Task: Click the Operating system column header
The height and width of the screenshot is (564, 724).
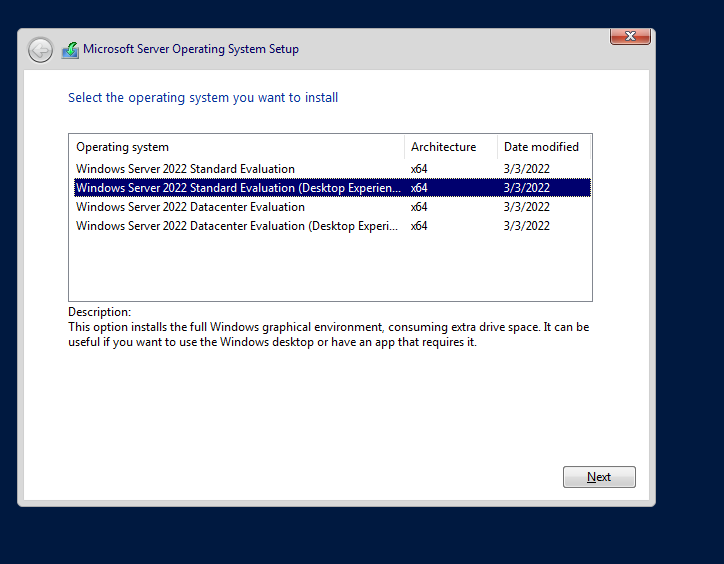Action: (x=123, y=147)
